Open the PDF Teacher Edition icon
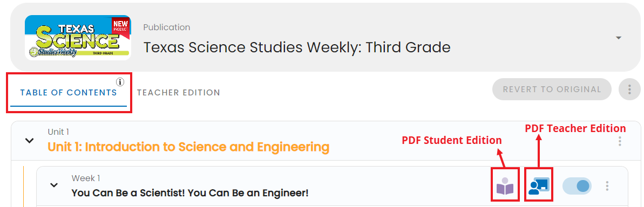This screenshot has width=644, height=207. tap(539, 185)
